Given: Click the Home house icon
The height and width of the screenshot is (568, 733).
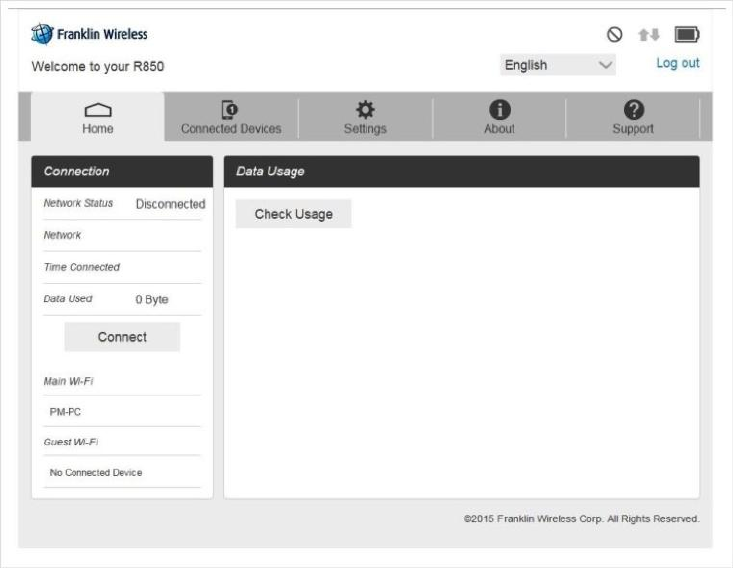Looking at the screenshot, I should click(x=98, y=110).
